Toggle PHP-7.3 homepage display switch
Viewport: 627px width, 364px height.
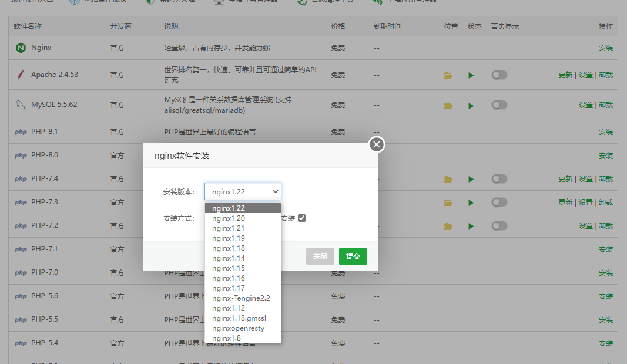[499, 203]
